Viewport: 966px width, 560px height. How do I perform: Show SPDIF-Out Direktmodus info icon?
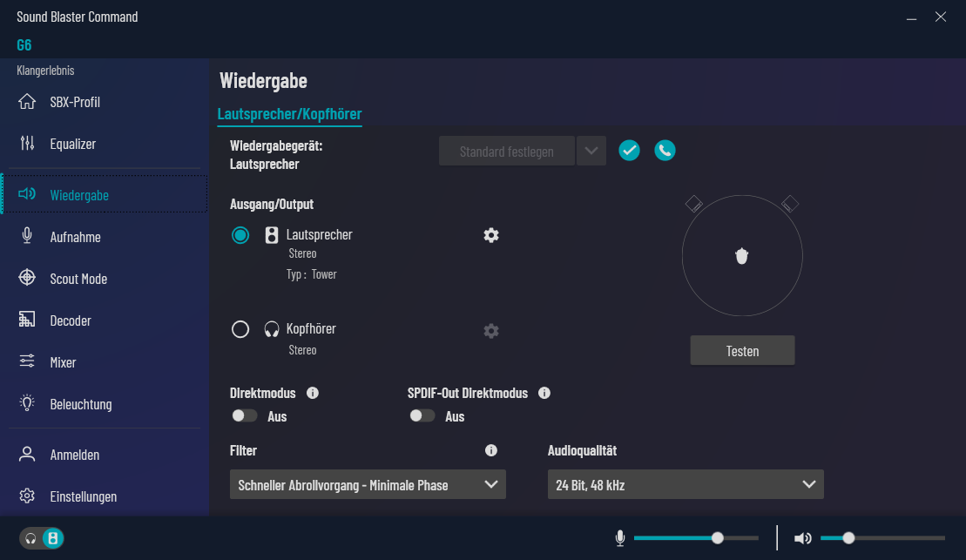click(x=544, y=393)
